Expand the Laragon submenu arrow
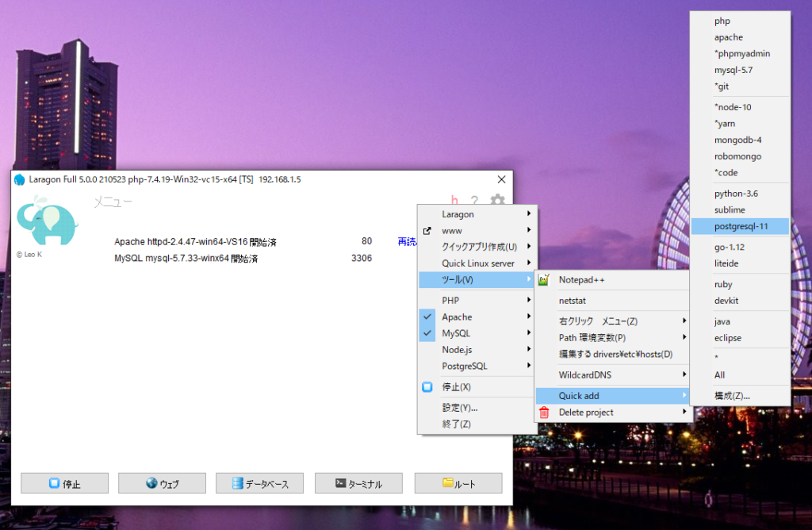Screen dimensions: 812x530 529,213
